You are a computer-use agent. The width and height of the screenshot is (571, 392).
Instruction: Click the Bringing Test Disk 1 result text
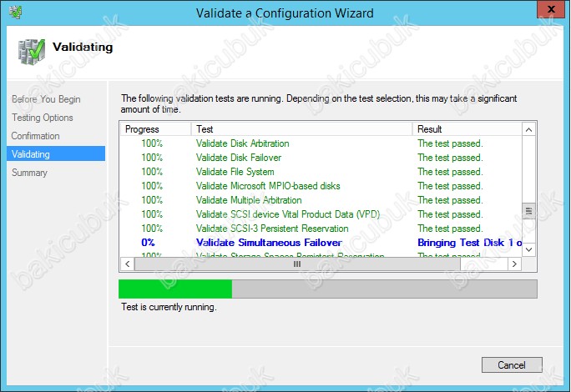tap(469, 243)
